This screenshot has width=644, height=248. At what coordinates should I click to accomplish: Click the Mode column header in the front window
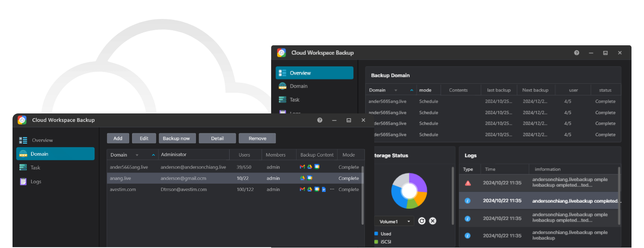349,155
